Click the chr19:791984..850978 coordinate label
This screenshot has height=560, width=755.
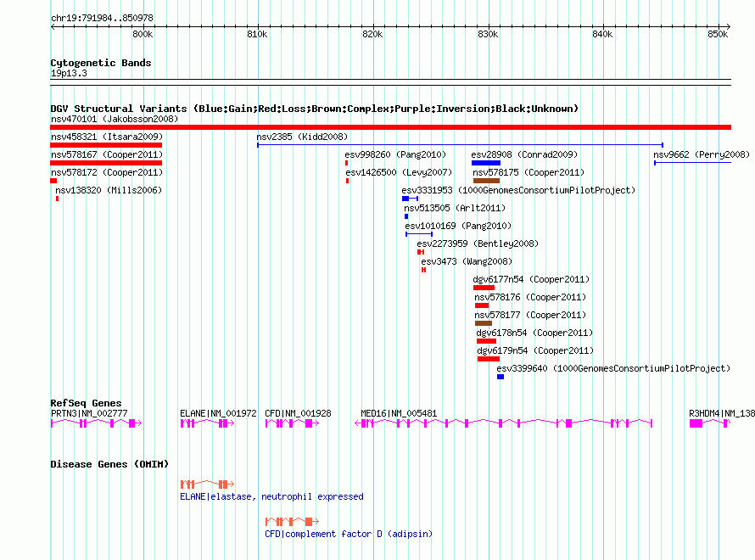click(102, 18)
